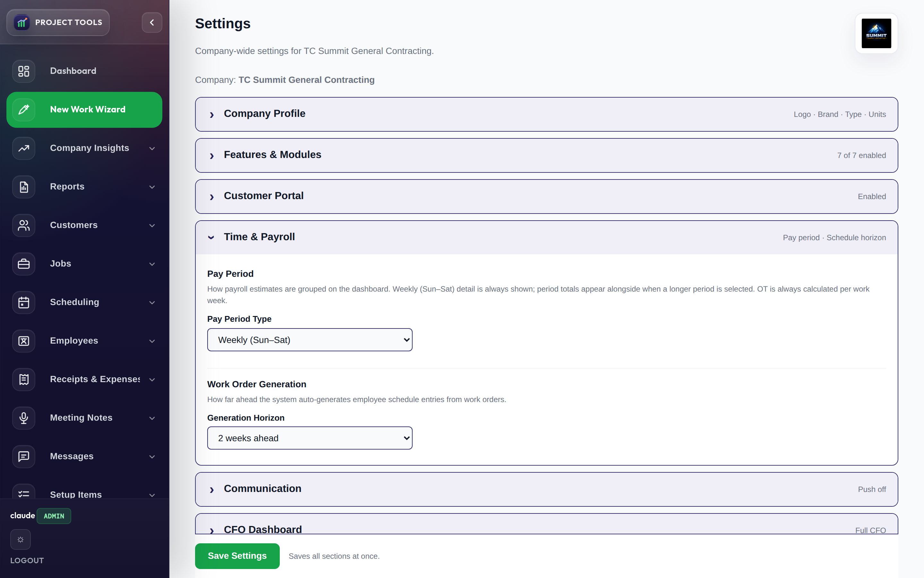Click the Customers people icon
Screen dimensions: 924x578
24,225
